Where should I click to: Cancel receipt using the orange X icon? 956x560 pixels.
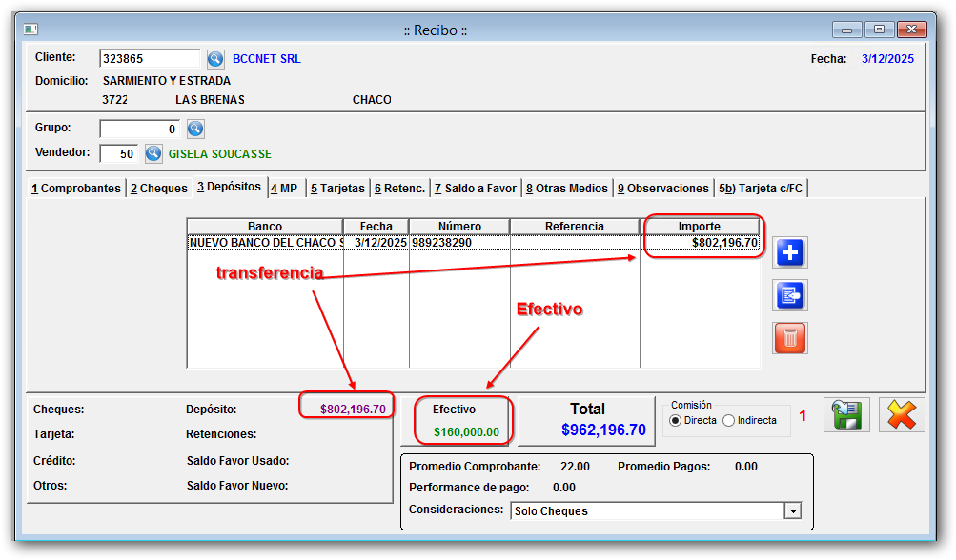901,415
